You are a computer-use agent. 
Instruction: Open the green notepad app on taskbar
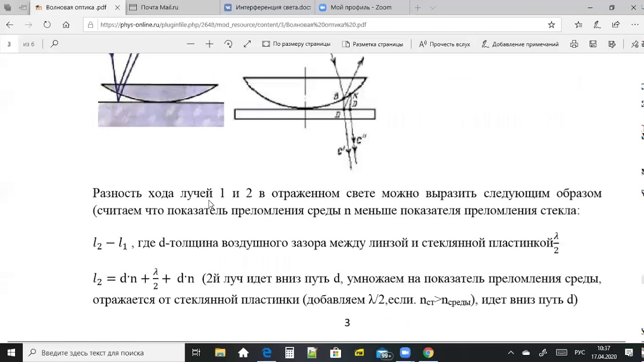coord(312,352)
